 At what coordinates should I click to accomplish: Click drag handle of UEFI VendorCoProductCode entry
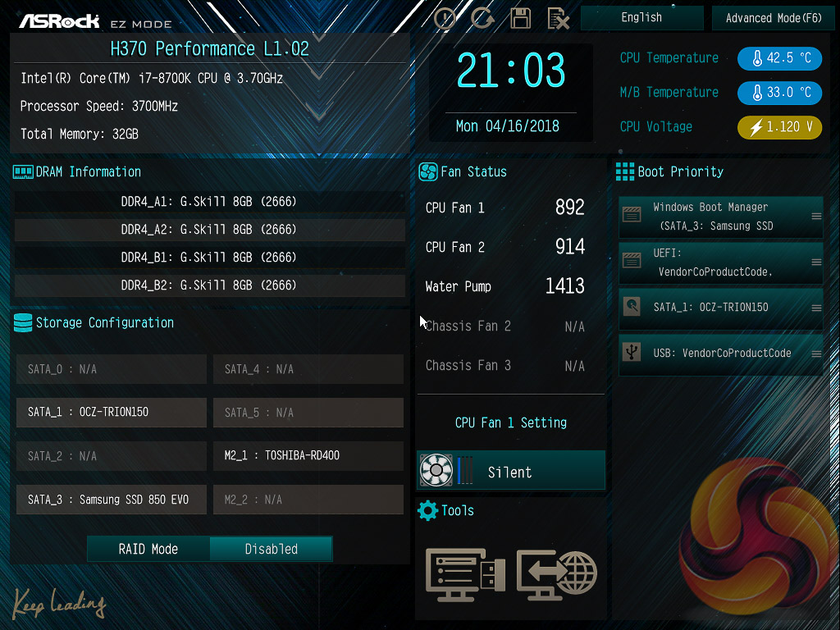tap(816, 262)
